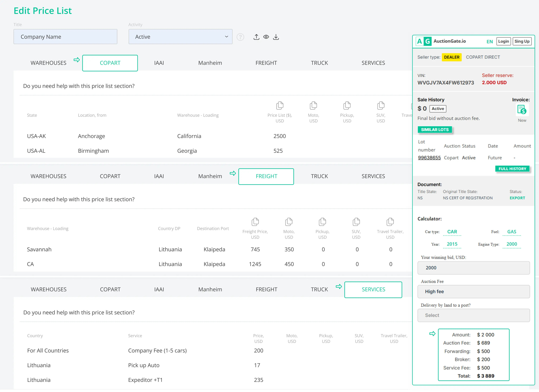The width and height of the screenshot is (539, 392).
Task: Click the eye preview icon
Action: (x=266, y=37)
